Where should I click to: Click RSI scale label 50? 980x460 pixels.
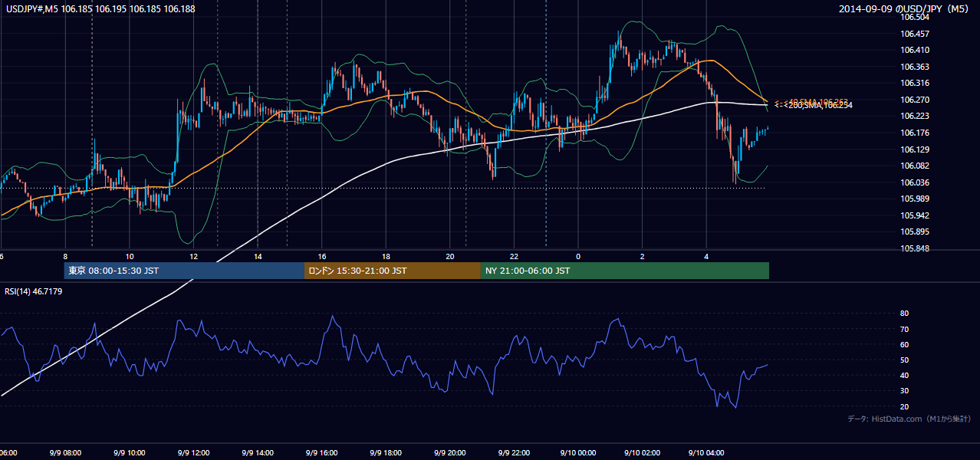point(904,360)
